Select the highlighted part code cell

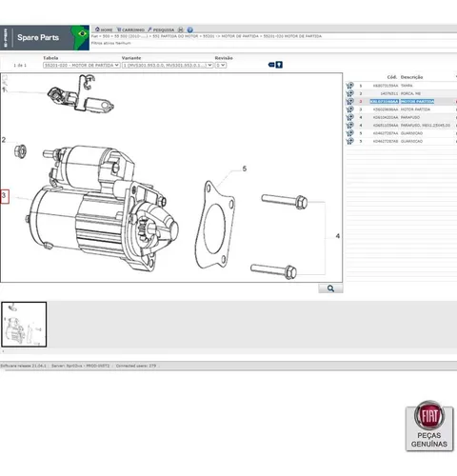[x=384, y=102]
